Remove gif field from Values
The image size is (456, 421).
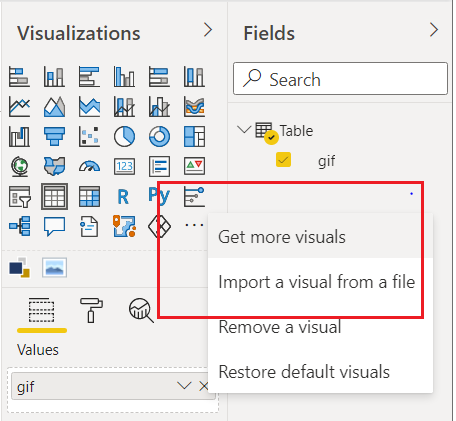click(203, 386)
